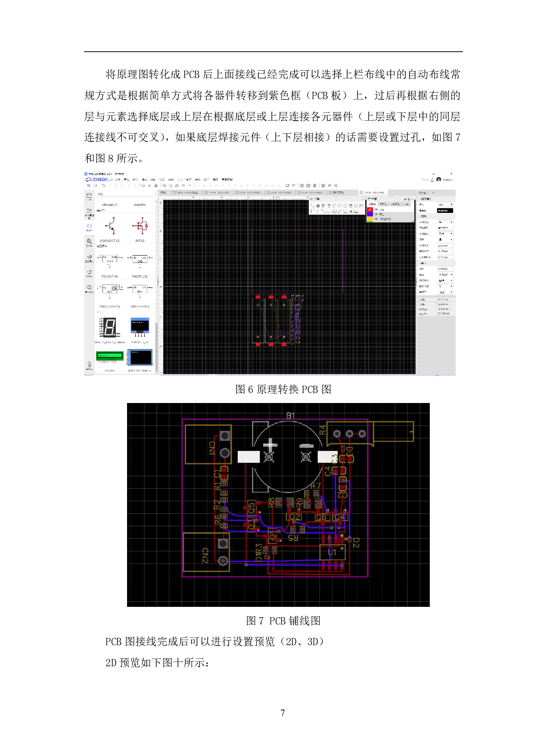Select the pad tool in PCB tools
The image size is (534, 756).
(x=318, y=206)
